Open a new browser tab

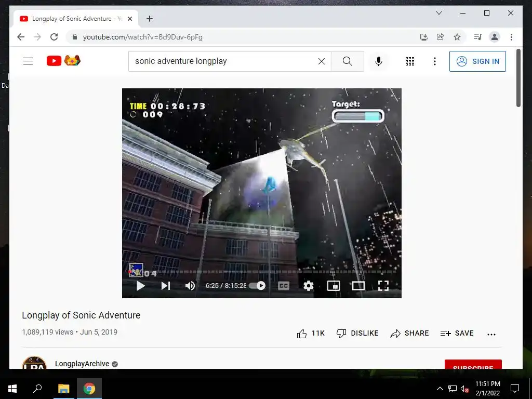point(149,19)
